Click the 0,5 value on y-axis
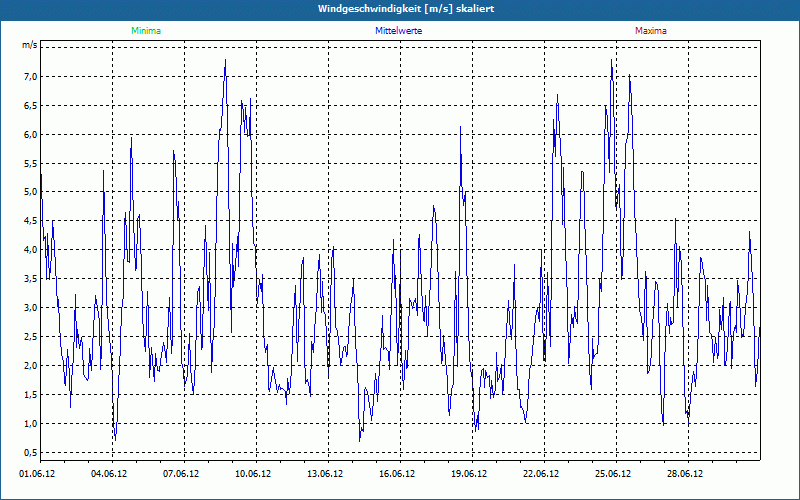This screenshot has width=800, height=500. click(31, 453)
